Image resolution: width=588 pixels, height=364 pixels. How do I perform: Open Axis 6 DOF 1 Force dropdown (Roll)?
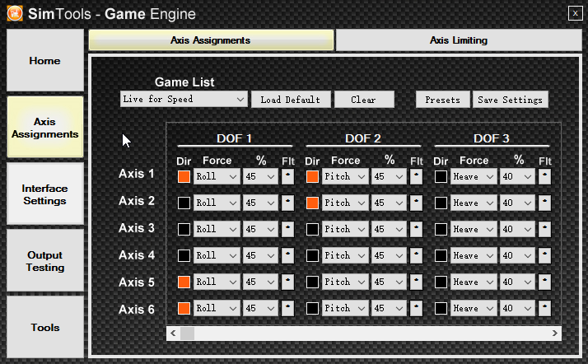tap(217, 308)
